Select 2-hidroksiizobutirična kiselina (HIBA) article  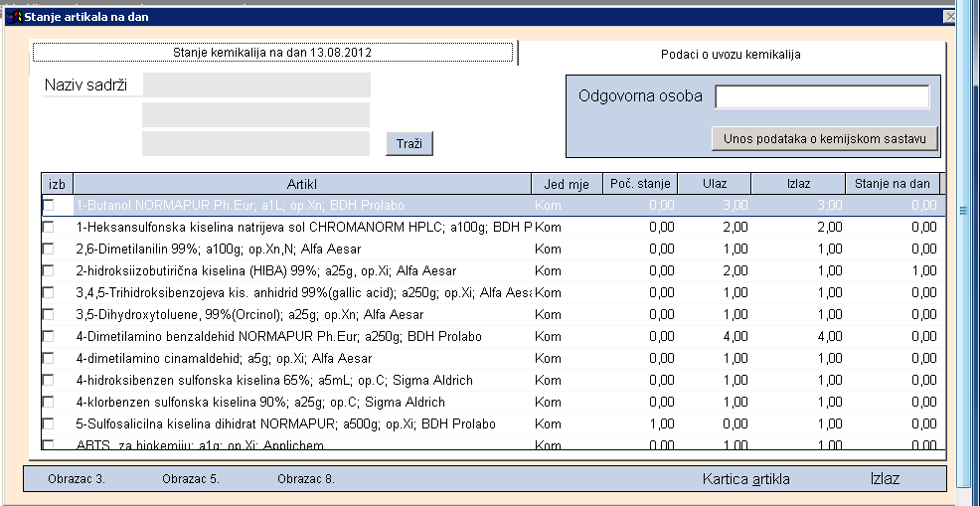[265, 270]
